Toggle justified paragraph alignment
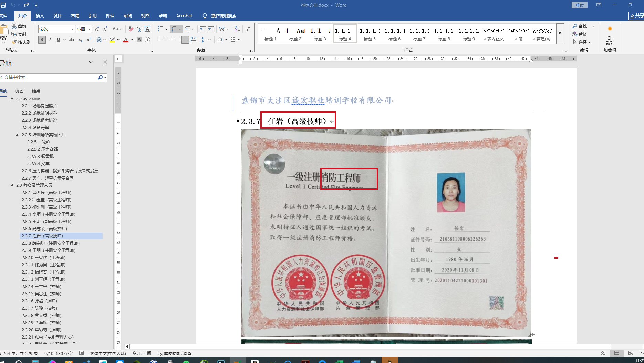Viewport: 644px width, 363px height. click(x=185, y=40)
